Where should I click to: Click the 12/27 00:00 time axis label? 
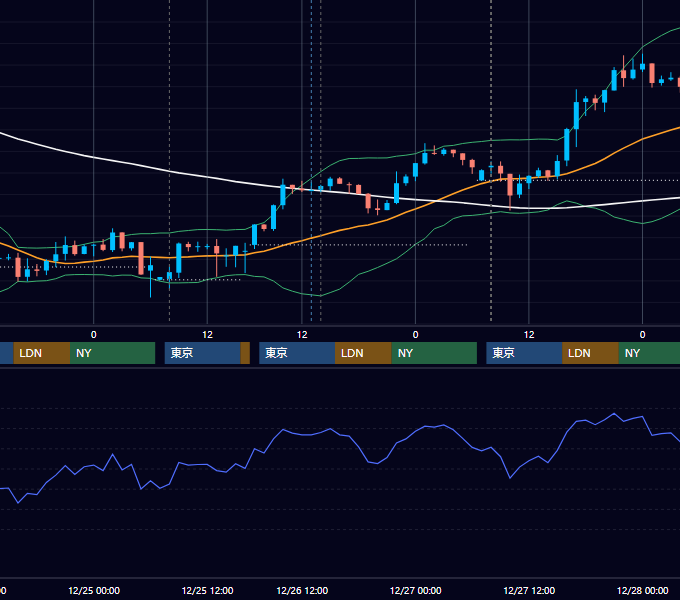pyautogui.click(x=415, y=590)
